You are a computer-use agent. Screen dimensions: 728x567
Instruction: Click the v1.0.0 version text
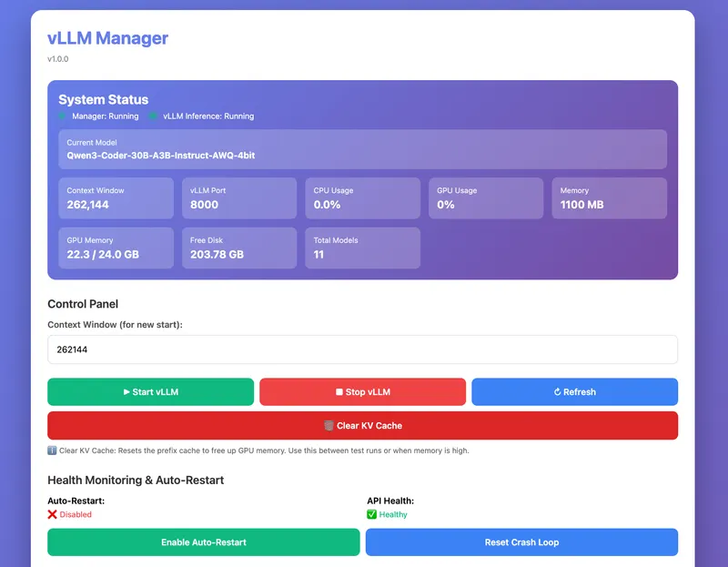[x=58, y=59]
